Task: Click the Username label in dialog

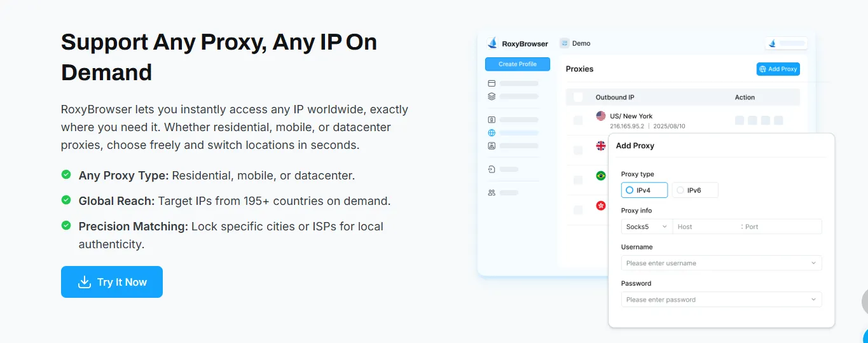Action: pos(637,246)
